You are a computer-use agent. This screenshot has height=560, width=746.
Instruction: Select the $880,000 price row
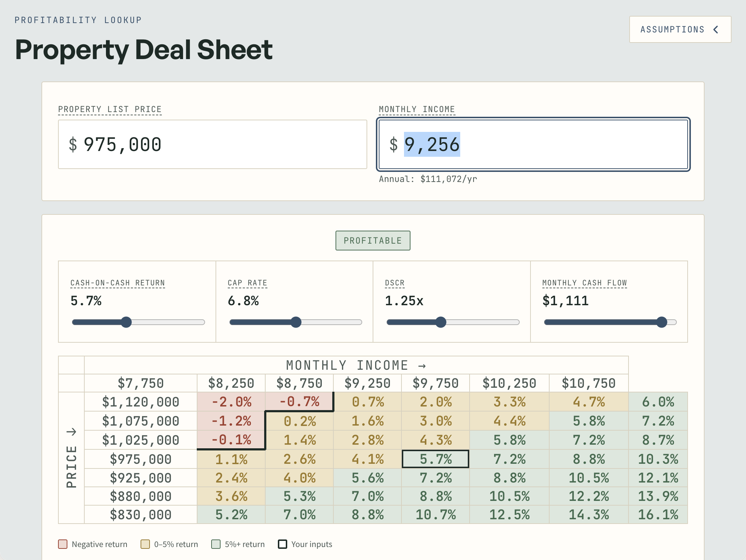pyautogui.click(x=141, y=496)
